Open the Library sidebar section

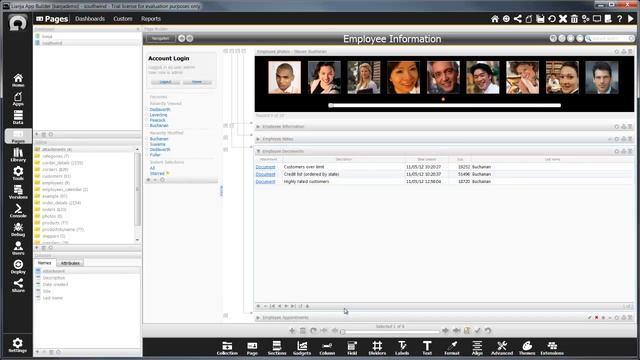pos(18,155)
